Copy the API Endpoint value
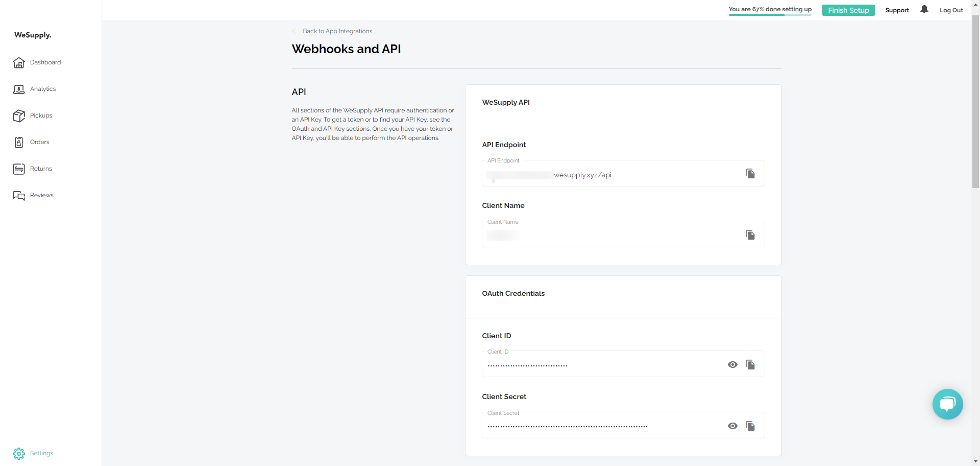The width and height of the screenshot is (980, 466). 750,174
